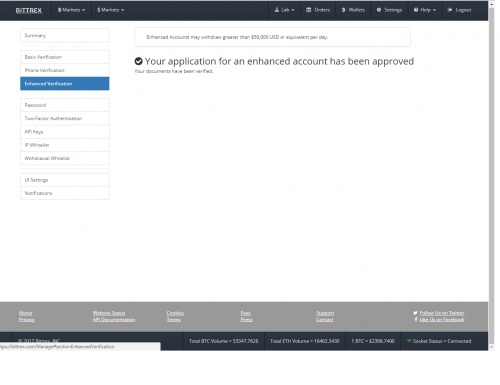Open the Help dropdown menu
This screenshot has width=500, height=385.
425,10
